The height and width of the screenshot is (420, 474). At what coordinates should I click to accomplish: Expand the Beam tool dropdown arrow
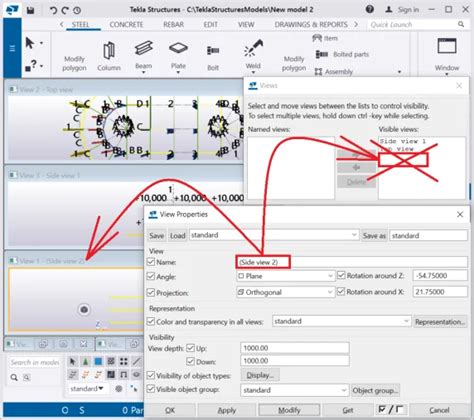[x=144, y=72]
